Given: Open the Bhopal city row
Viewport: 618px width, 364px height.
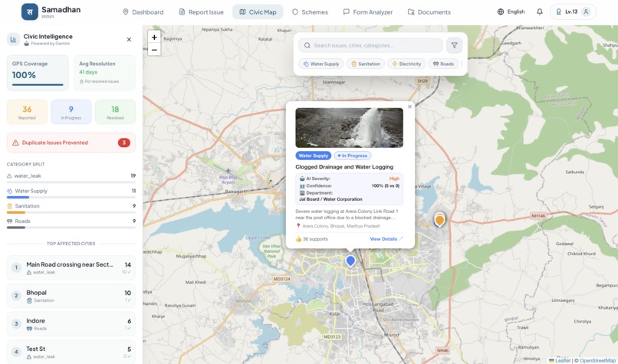Looking at the screenshot, I should click(71, 296).
